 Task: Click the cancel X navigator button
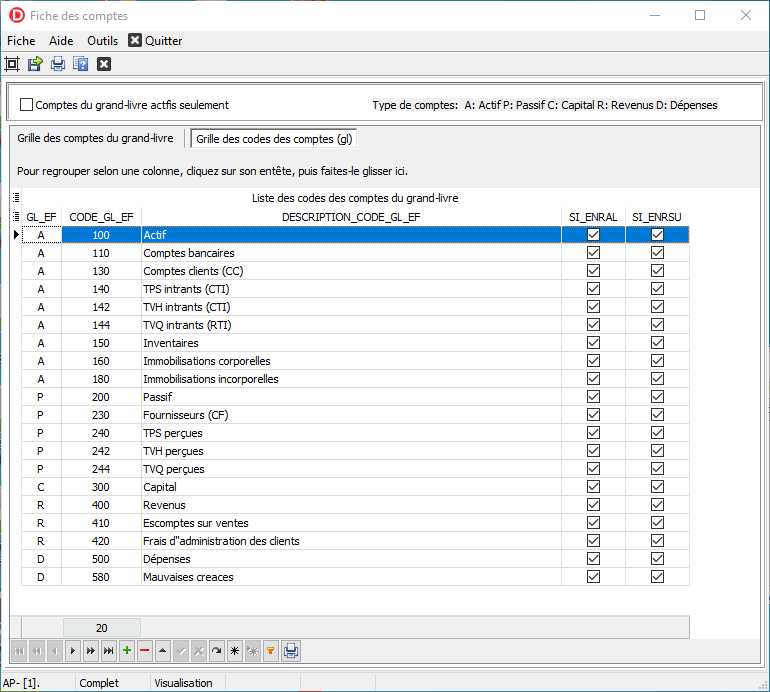tap(199, 651)
